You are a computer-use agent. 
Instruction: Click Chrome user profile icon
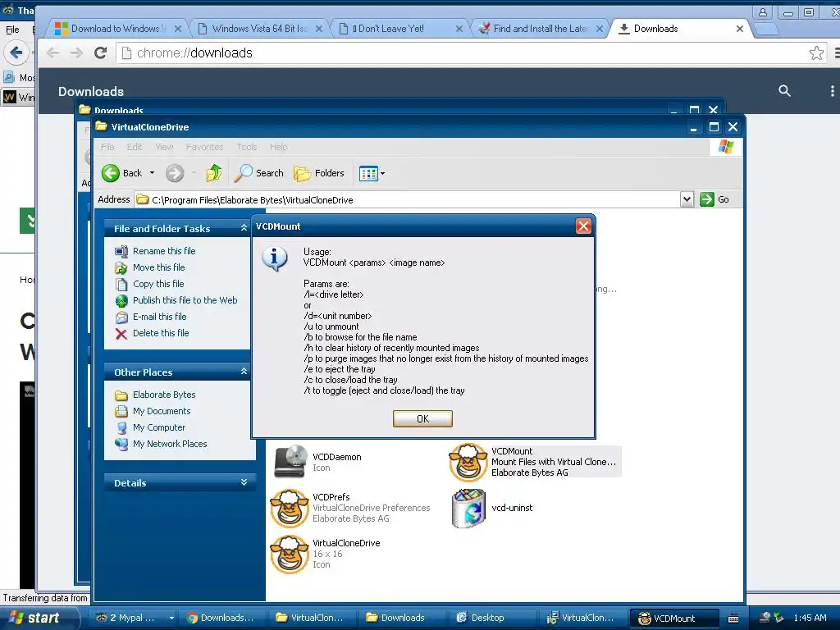[762, 11]
